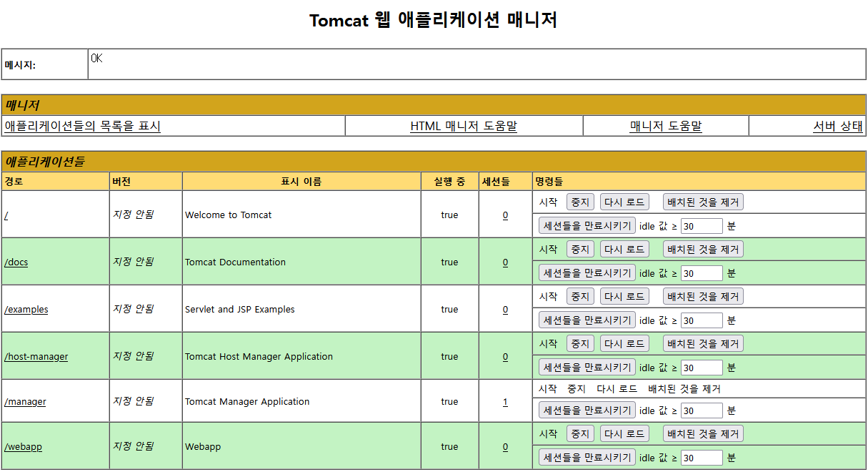
Task: Click 중지 button for root / app
Action: click(579, 202)
